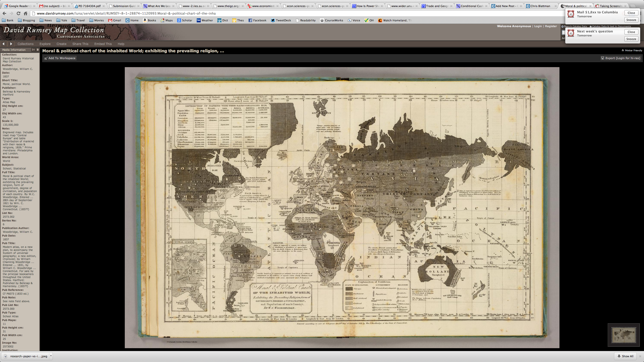
Task: Go to the next record arrow
Action: (11, 44)
